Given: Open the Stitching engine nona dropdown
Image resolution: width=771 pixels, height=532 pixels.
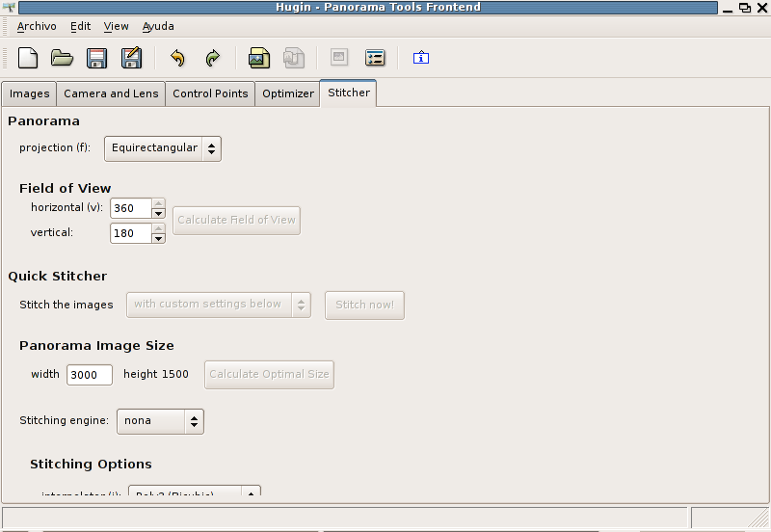Looking at the screenshot, I should (160, 421).
